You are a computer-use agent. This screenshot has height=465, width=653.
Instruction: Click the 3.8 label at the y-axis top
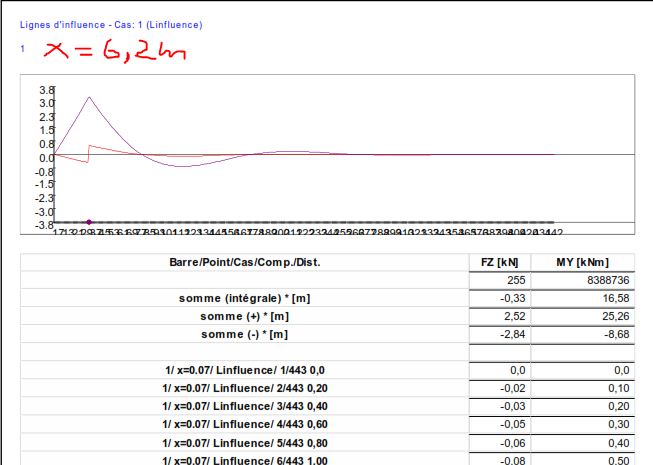click(x=47, y=90)
